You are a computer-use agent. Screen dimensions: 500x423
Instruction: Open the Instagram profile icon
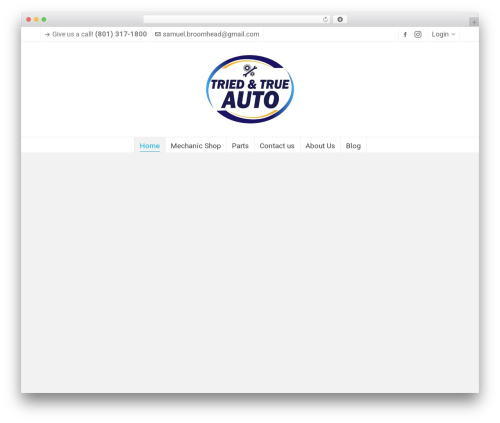click(418, 34)
